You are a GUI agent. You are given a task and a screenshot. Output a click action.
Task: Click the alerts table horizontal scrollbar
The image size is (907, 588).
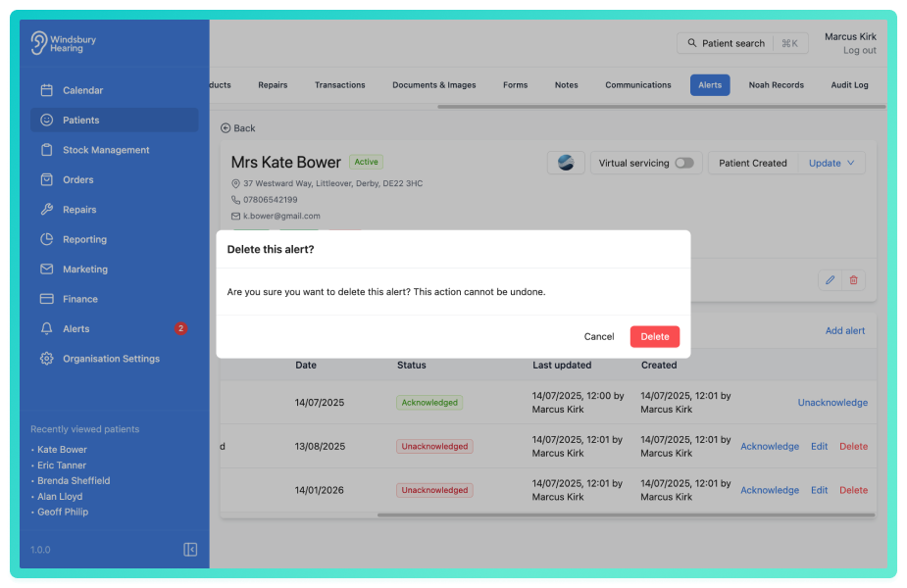pyautogui.click(x=626, y=514)
